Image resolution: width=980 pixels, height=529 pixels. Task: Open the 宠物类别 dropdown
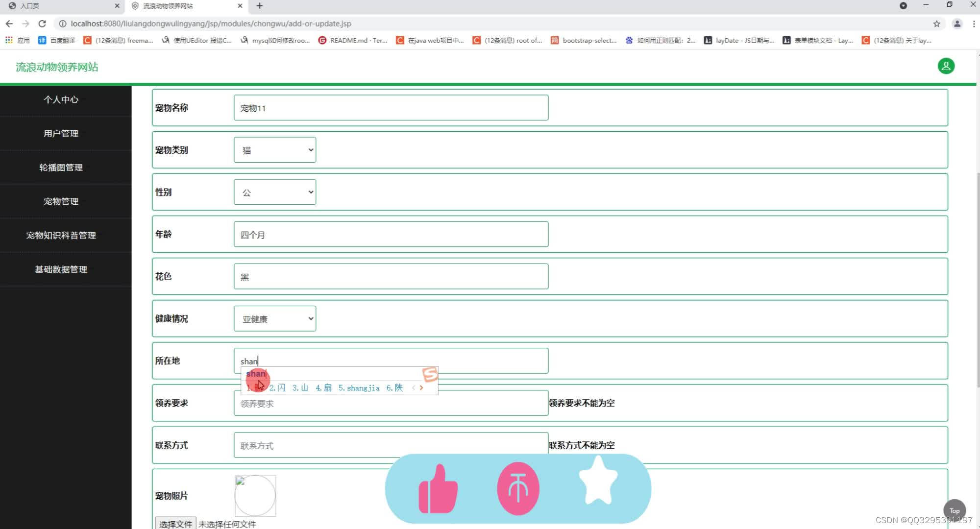point(275,150)
